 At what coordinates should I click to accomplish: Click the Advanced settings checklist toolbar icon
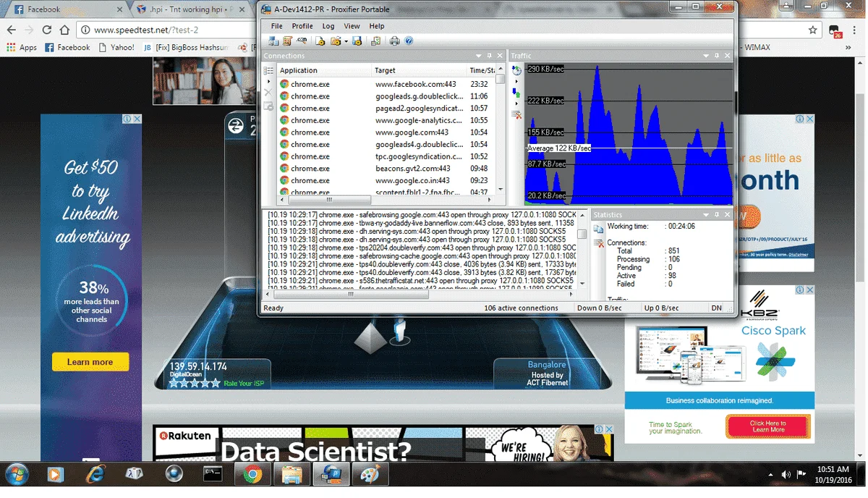click(376, 41)
